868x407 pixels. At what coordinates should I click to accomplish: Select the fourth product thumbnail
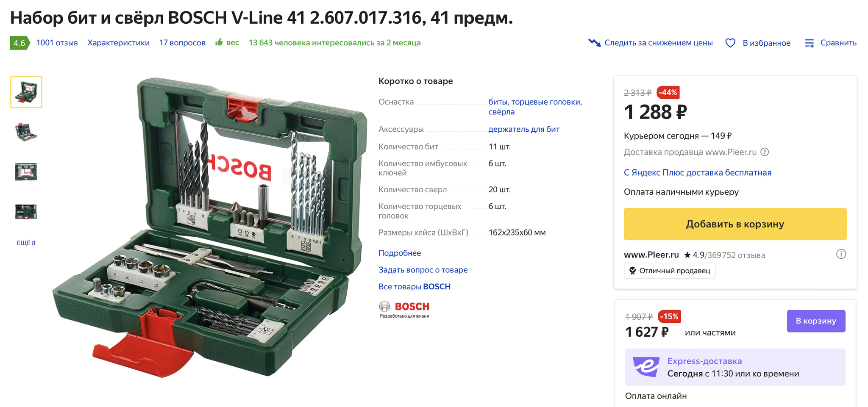click(26, 211)
